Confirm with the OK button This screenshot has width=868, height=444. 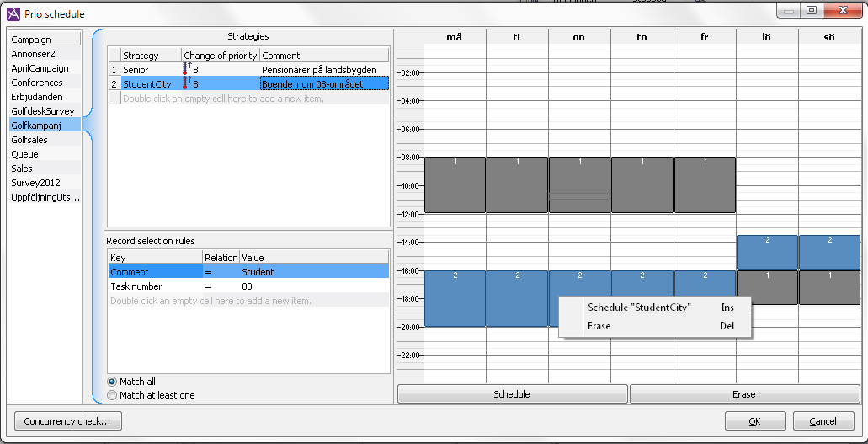tap(754, 421)
